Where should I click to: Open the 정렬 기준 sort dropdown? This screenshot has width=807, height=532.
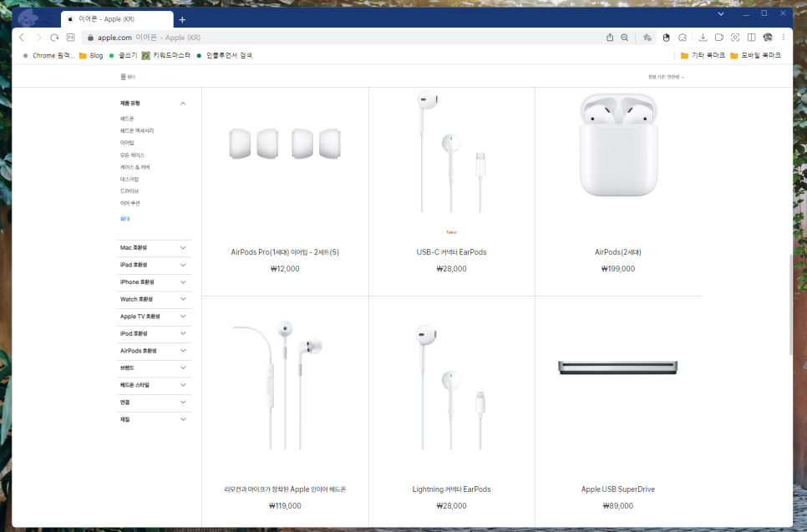click(x=666, y=77)
